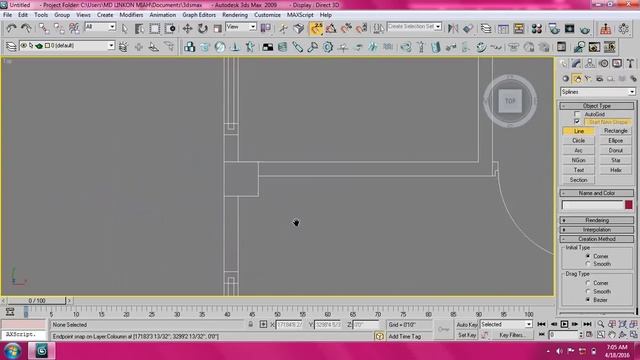Viewport: 640px width, 360px height.
Task: Open the Create Selection Set dropdown
Action: click(x=414, y=27)
